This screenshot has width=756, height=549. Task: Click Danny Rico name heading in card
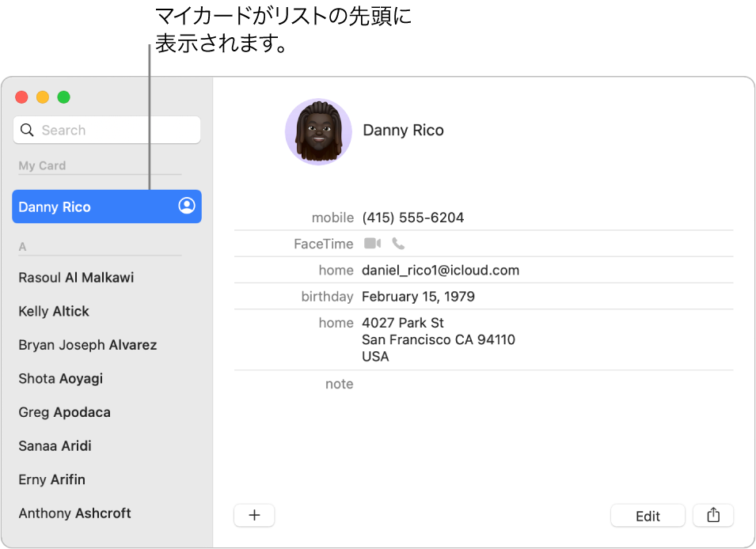click(403, 131)
